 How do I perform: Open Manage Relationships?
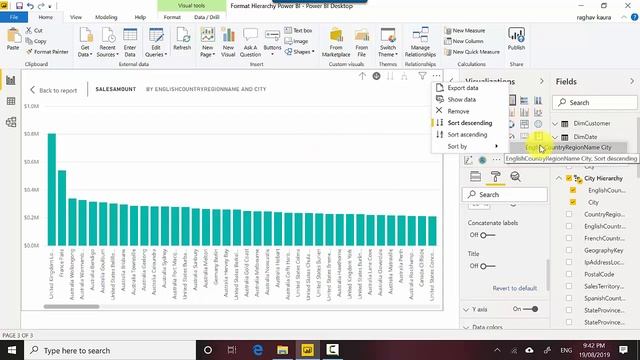click(420, 42)
